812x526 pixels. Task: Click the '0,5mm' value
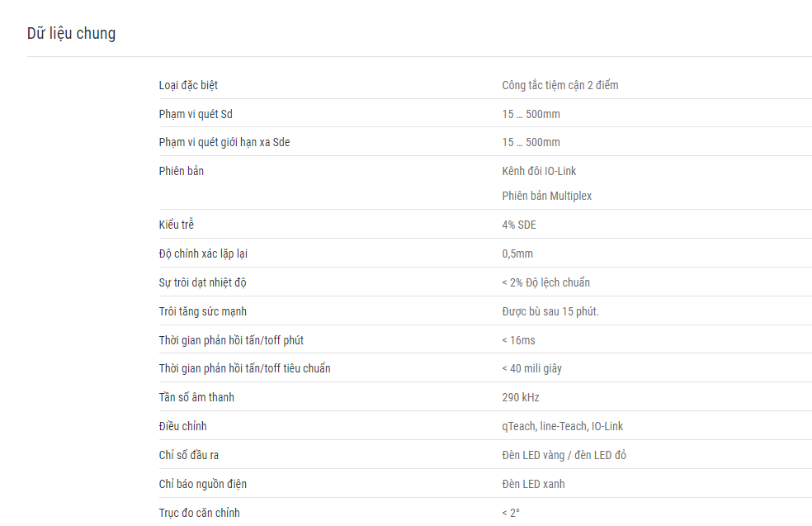[517, 254]
